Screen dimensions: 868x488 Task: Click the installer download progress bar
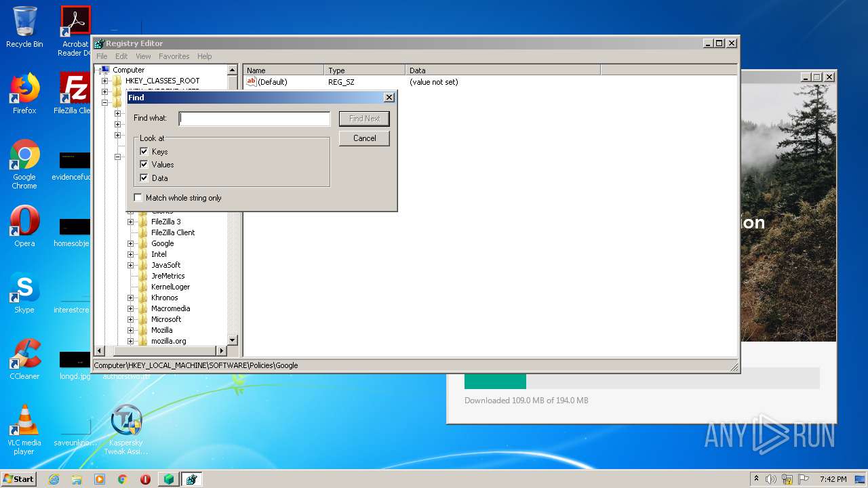tap(642, 378)
